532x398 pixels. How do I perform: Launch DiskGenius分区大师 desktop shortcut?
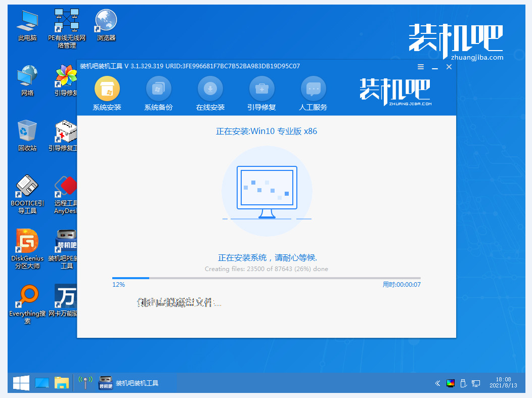[27, 241]
